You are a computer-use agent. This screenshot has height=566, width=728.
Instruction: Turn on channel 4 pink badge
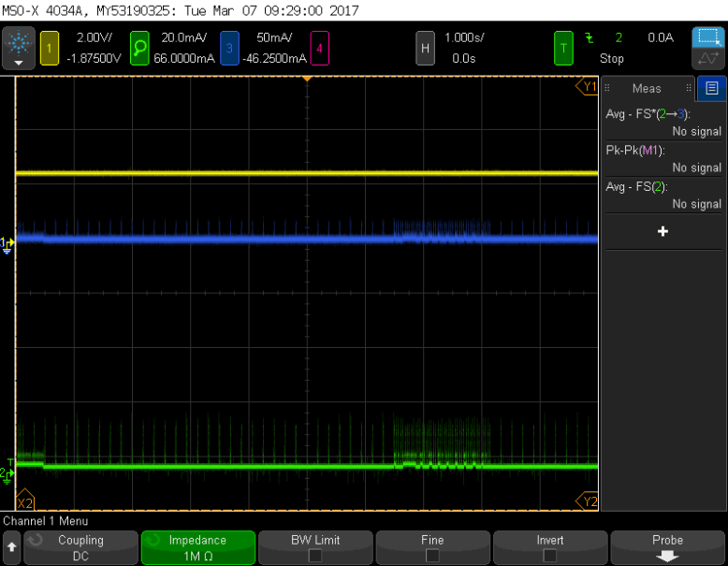coord(319,48)
